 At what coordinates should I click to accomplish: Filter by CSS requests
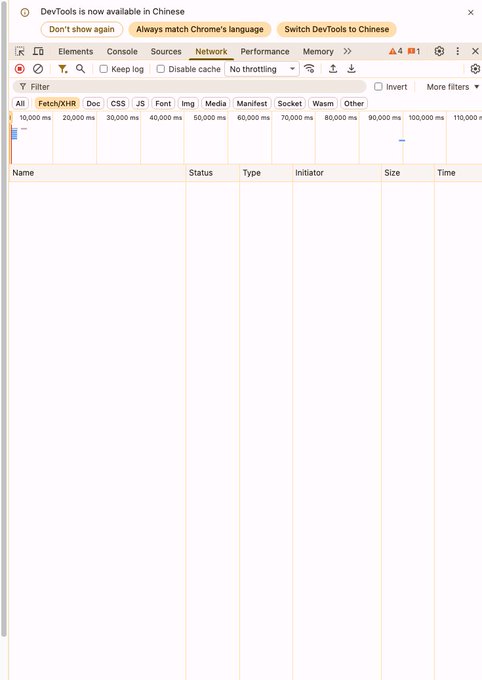click(x=118, y=104)
